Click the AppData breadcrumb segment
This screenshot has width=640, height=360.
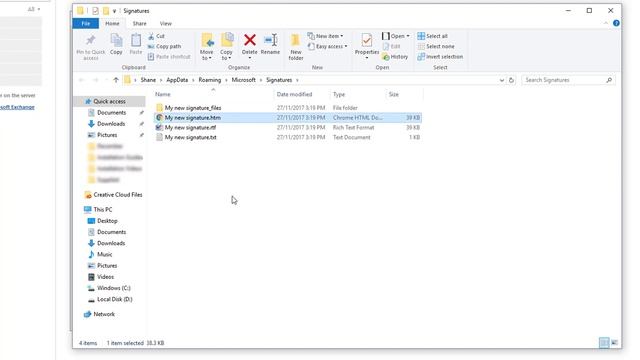(177, 80)
